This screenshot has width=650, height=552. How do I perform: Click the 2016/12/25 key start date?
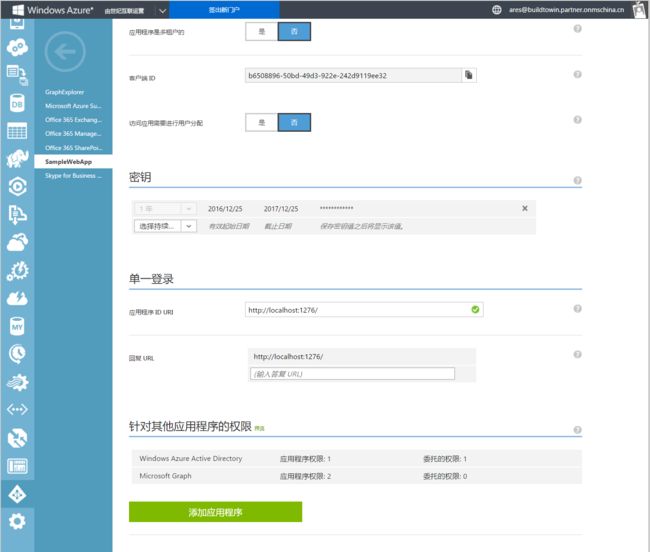coord(225,208)
